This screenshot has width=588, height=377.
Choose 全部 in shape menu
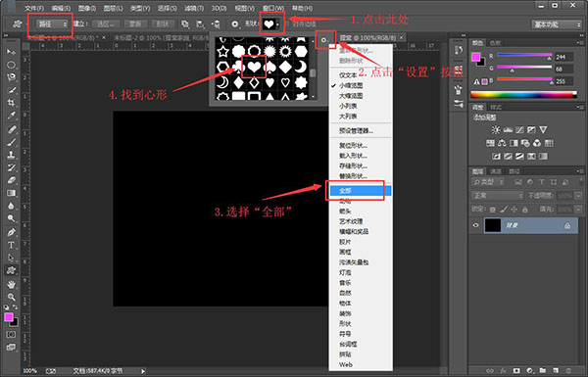[361, 191]
